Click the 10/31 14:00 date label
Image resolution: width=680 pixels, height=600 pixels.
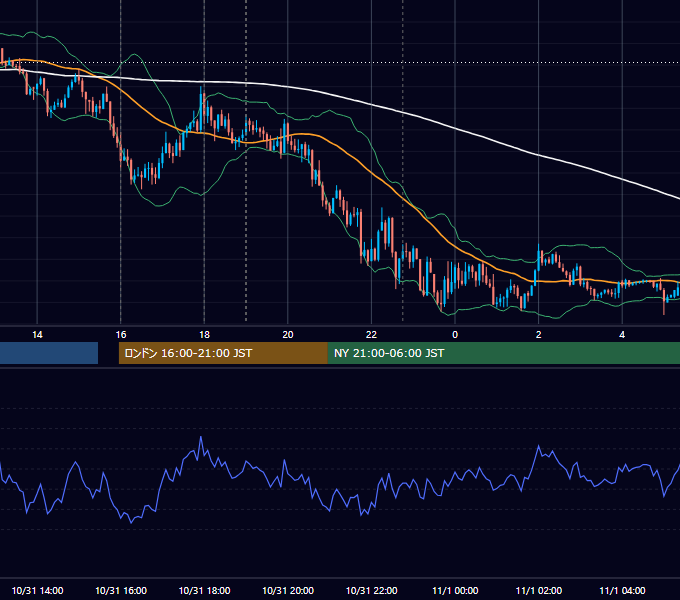tap(37, 590)
